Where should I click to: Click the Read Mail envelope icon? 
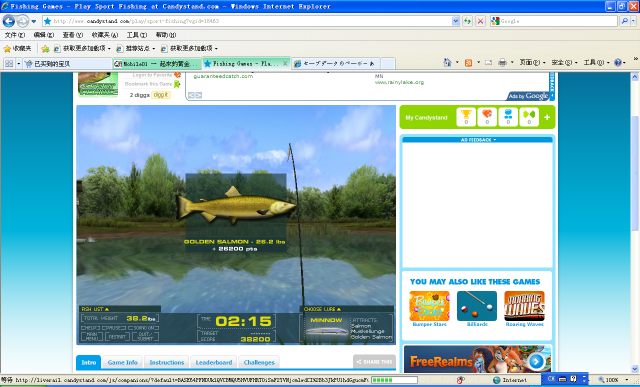coord(489,62)
